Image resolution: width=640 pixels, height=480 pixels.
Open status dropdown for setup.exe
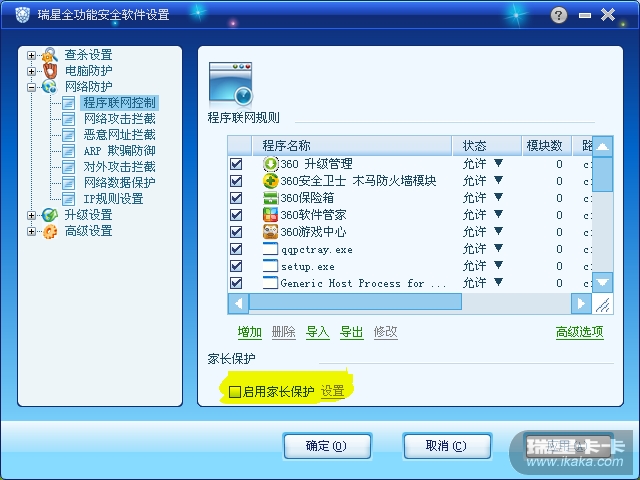pyautogui.click(x=498, y=265)
